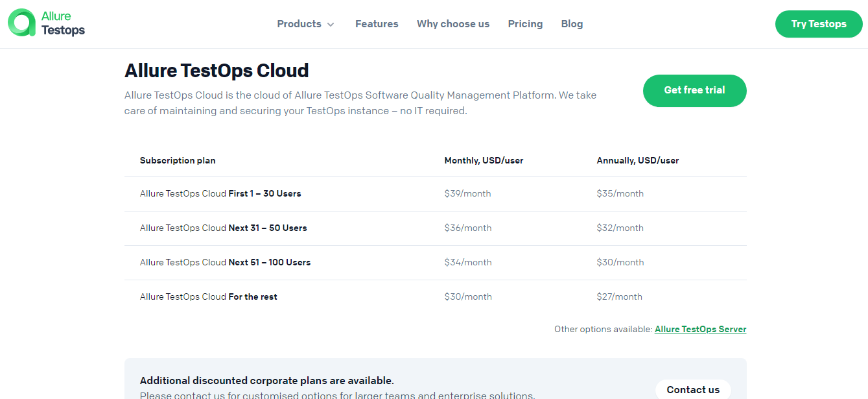
Task: Select the Next 51 – 100 Users row
Action: pyautogui.click(x=225, y=262)
